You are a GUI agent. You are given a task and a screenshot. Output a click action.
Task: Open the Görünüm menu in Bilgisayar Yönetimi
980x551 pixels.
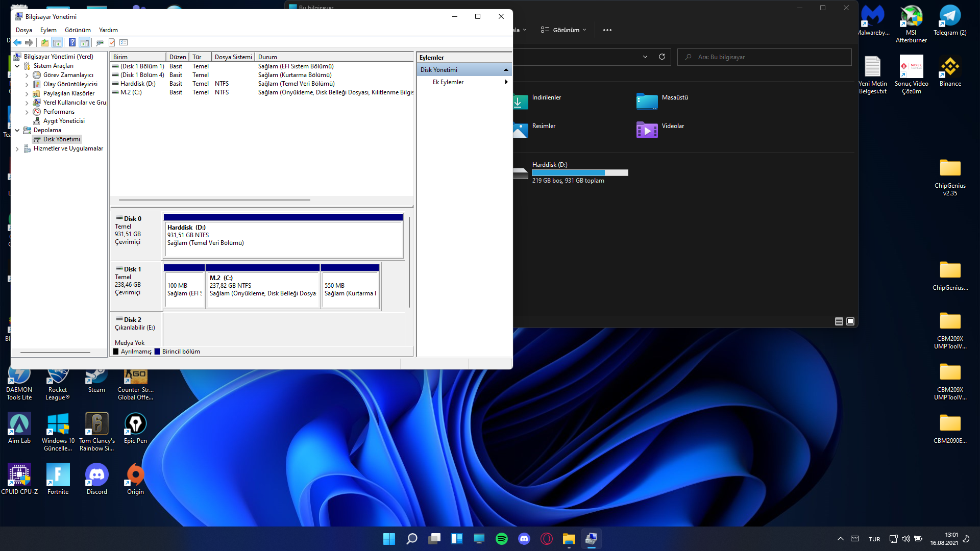[x=78, y=30]
